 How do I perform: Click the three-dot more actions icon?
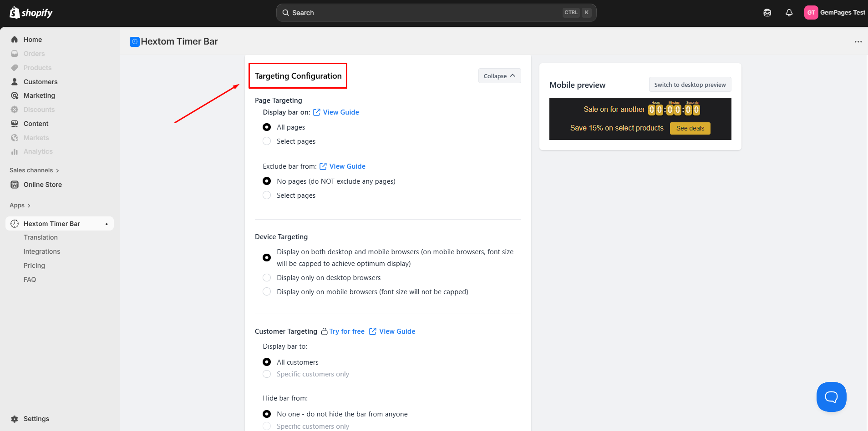click(858, 42)
